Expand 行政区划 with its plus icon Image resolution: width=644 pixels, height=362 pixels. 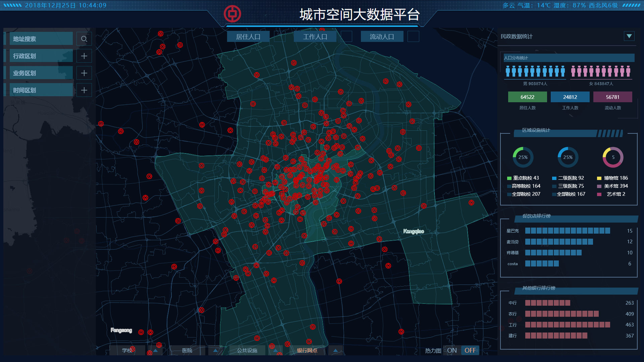(x=84, y=56)
